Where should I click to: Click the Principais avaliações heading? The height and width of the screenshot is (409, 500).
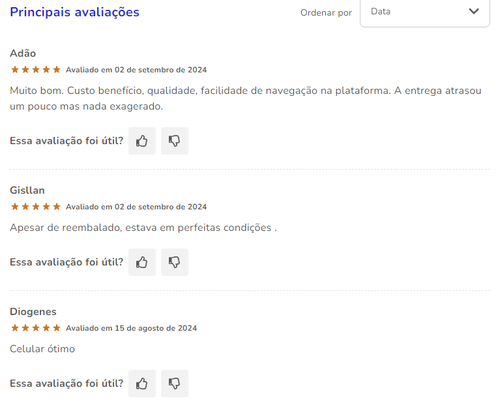(x=75, y=12)
